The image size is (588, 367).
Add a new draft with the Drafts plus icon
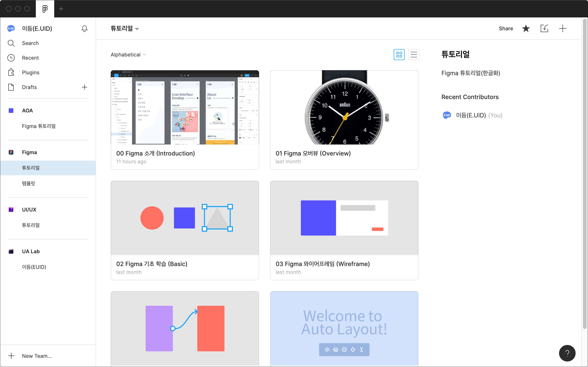(84, 87)
